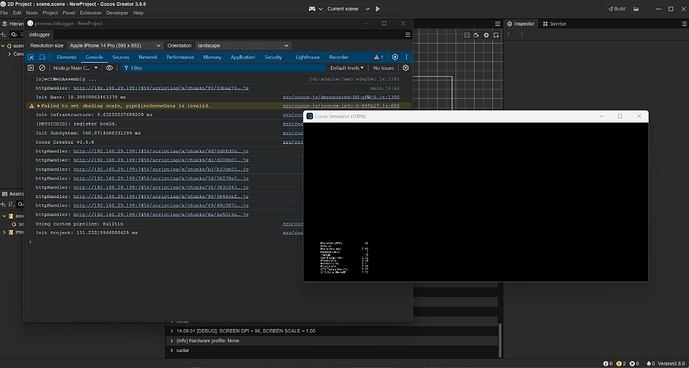The height and width of the screenshot is (368, 689).
Task: Open console settings gear icon
Action: (x=406, y=68)
